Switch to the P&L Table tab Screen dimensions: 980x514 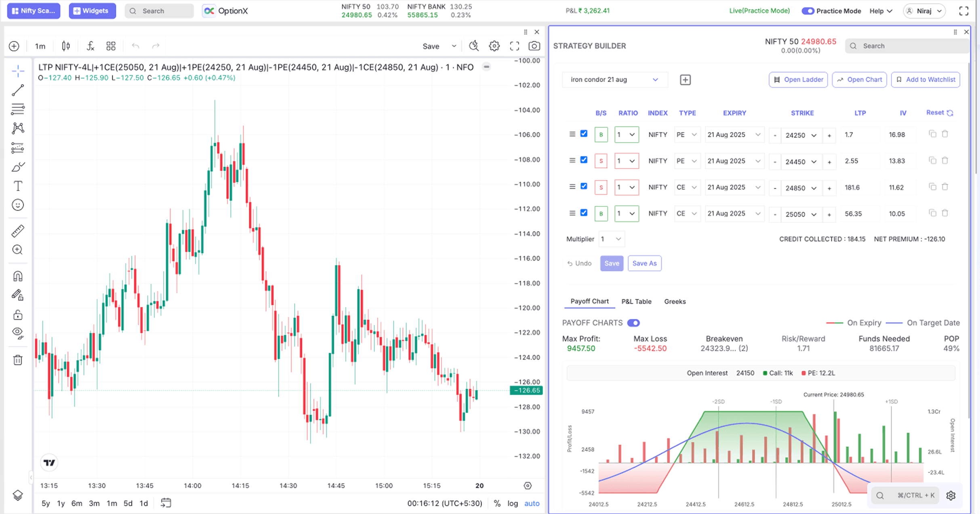coord(636,301)
